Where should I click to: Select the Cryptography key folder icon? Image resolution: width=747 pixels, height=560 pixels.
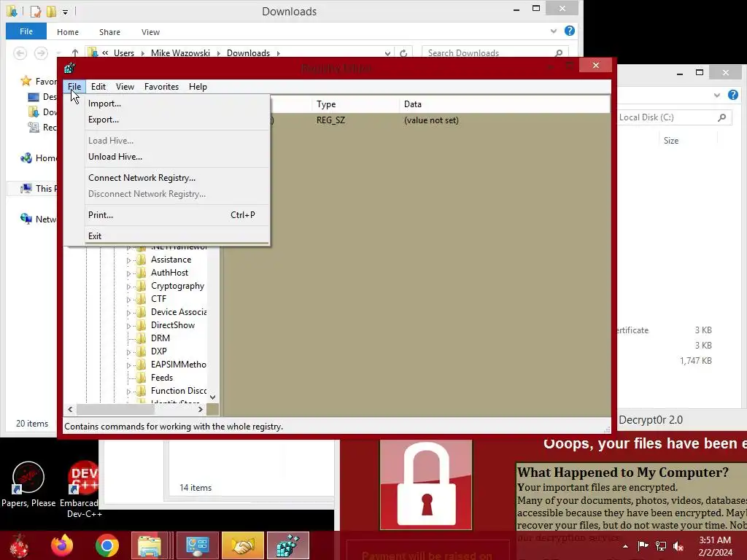[141, 286]
